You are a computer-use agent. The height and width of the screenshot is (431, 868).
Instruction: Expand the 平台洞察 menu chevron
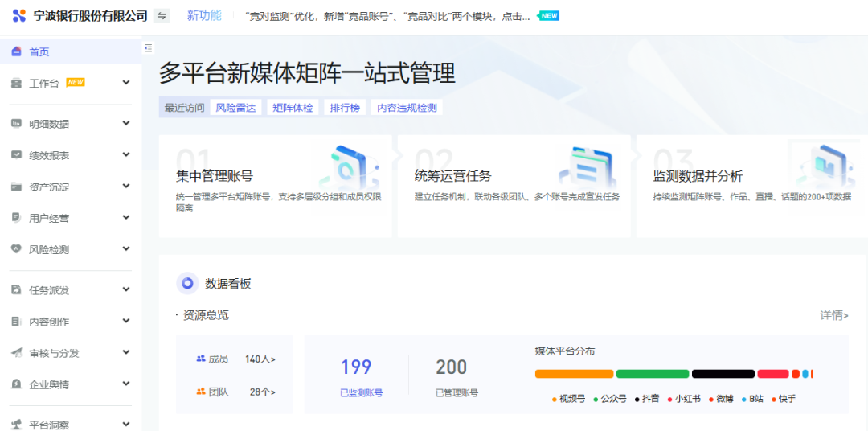tap(126, 425)
